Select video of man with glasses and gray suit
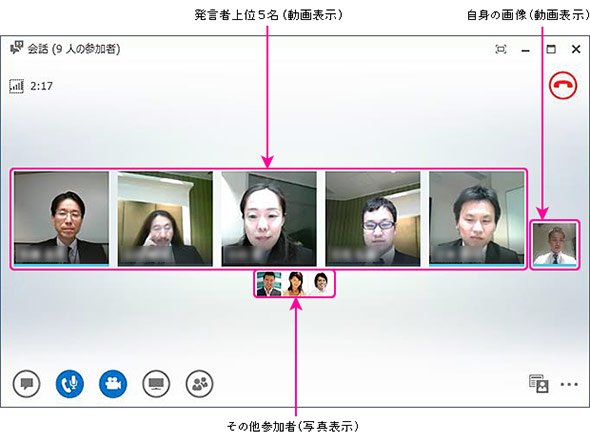This screenshot has width=590, height=443. point(61,219)
